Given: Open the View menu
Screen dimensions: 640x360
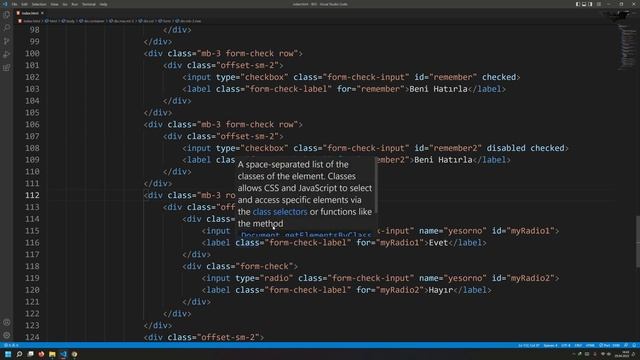Looking at the screenshot, I should [54, 4].
